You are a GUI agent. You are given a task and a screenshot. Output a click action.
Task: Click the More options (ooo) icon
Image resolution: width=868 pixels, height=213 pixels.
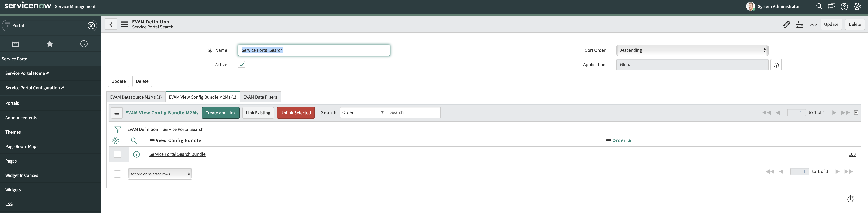pos(813,24)
